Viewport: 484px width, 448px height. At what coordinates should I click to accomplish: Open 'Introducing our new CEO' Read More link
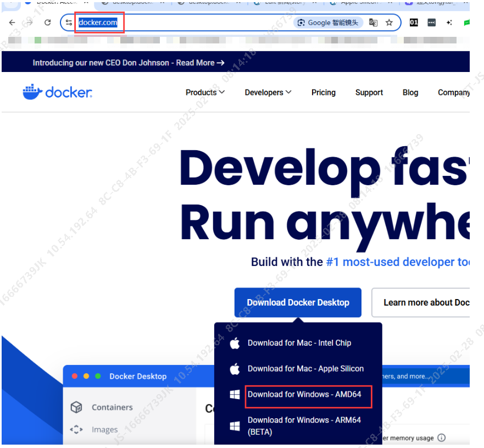[x=201, y=63]
